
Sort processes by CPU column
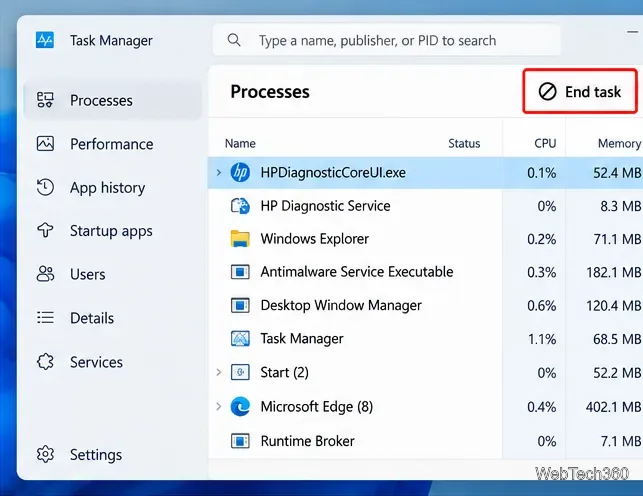point(545,143)
